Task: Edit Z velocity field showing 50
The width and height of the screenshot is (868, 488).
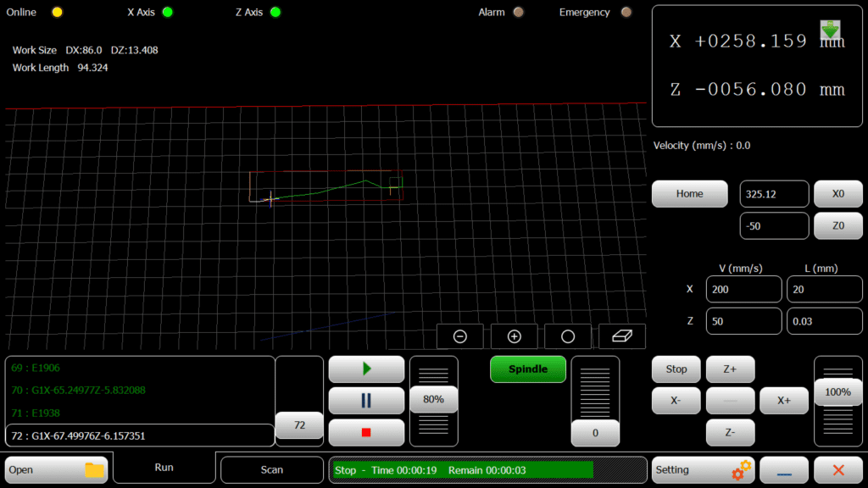Action: (x=743, y=321)
